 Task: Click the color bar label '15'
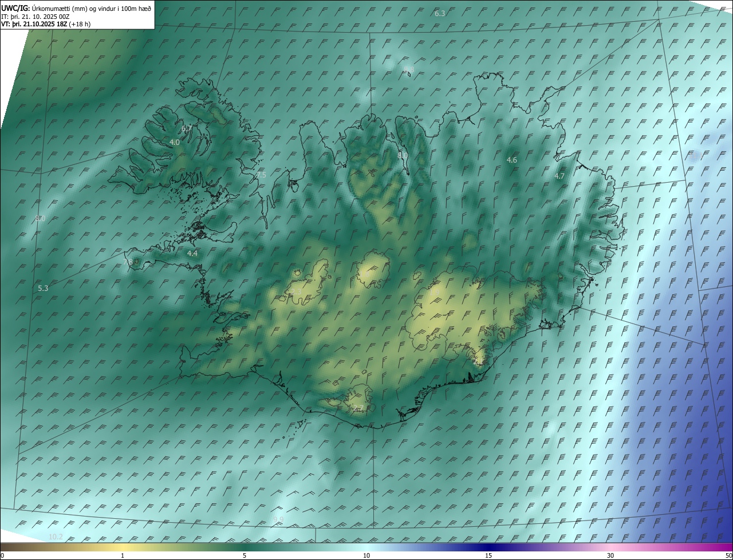click(x=488, y=556)
